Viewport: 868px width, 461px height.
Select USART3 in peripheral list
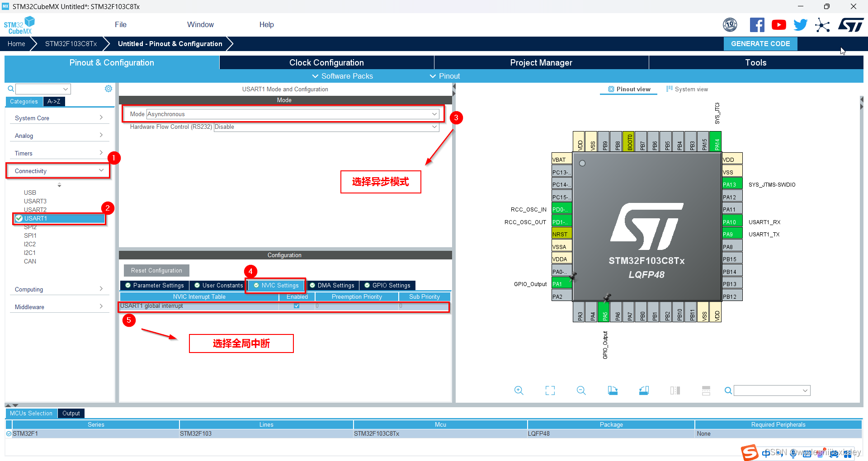[x=35, y=201]
